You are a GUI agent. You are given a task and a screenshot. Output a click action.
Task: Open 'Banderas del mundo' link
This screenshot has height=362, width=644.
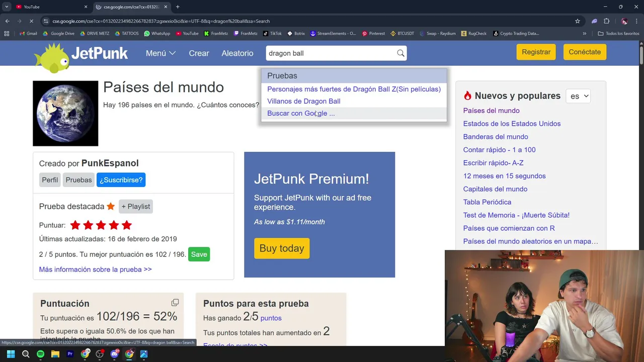tap(496, 137)
